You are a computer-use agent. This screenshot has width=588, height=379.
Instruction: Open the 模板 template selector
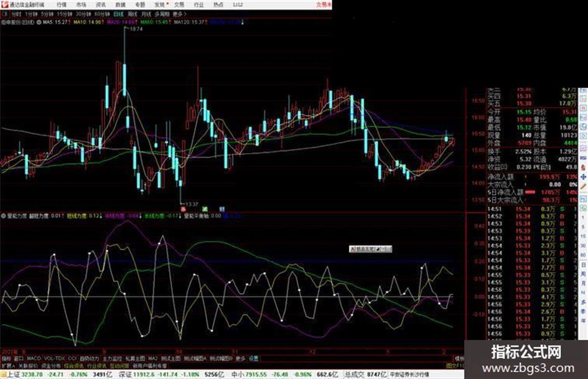[x=459, y=358]
